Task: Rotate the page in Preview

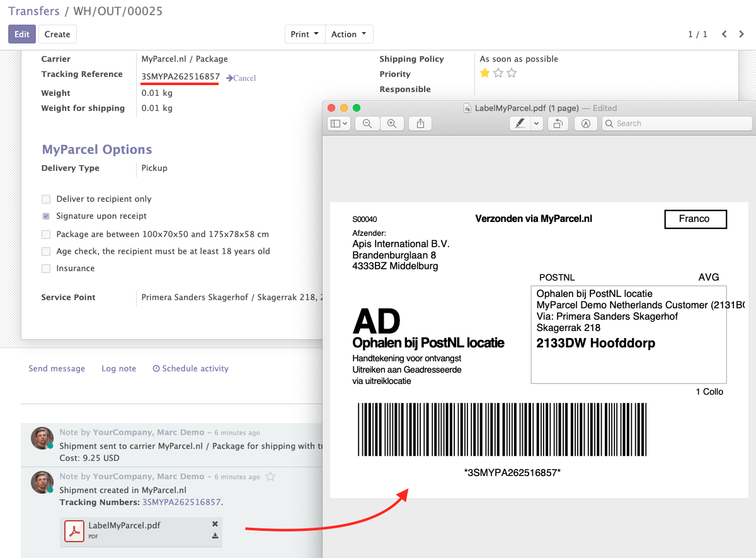Action: coord(558,124)
